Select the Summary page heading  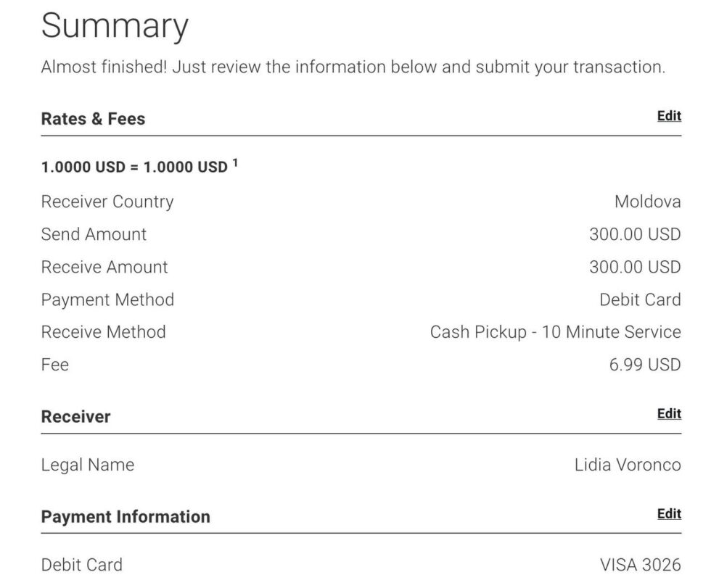pos(115,26)
